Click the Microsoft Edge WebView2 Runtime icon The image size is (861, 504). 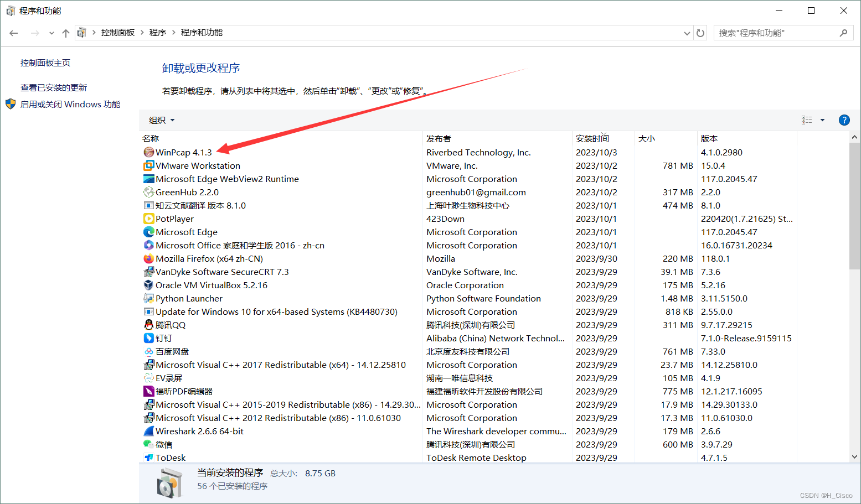pyautogui.click(x=148, y=179)
